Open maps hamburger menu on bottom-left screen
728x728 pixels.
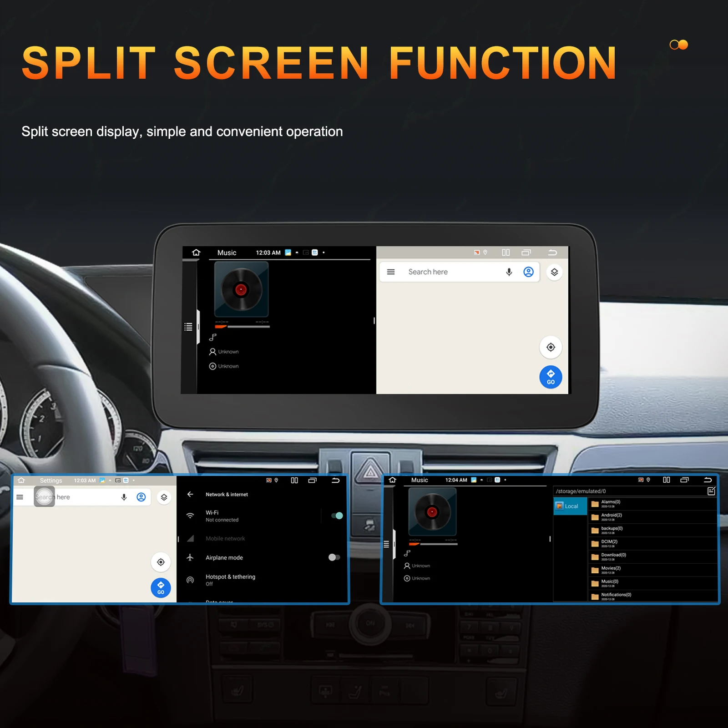point(20,497)
